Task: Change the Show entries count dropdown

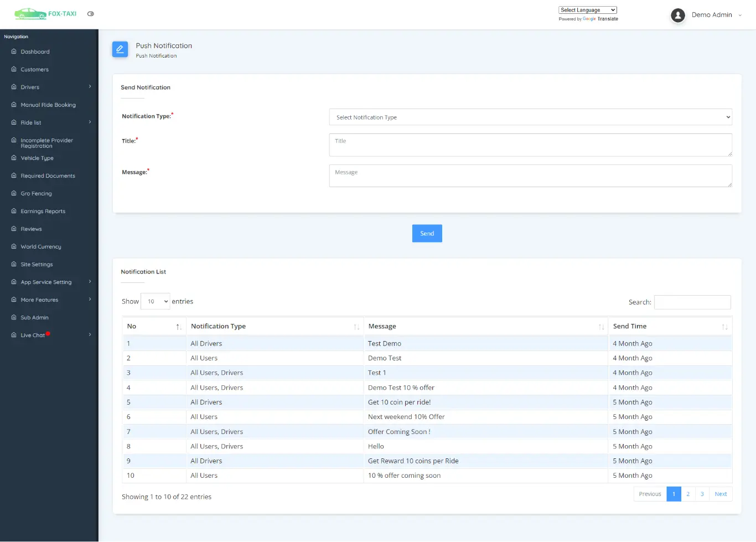Action: pyautogui.click(x=156, y=301)
